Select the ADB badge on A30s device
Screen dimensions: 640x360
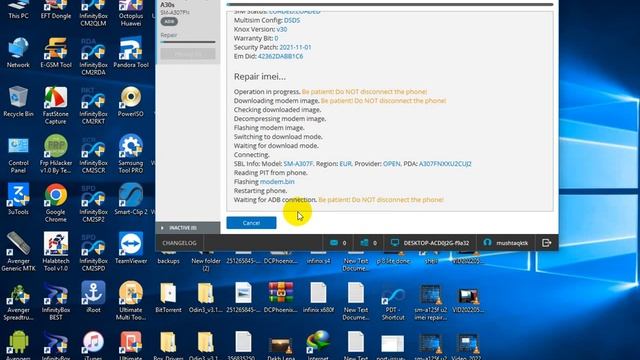(x=169, y=22)
